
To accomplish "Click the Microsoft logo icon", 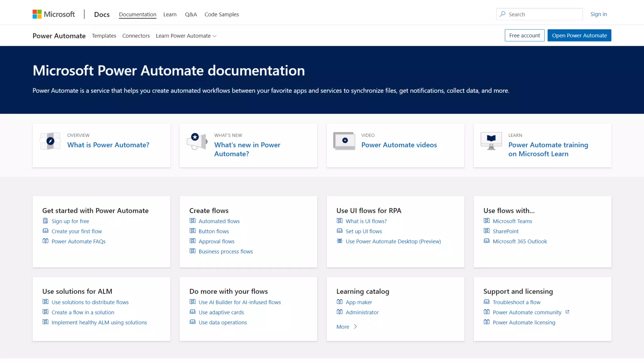I will pyautogui.click(x=37, y=14).
